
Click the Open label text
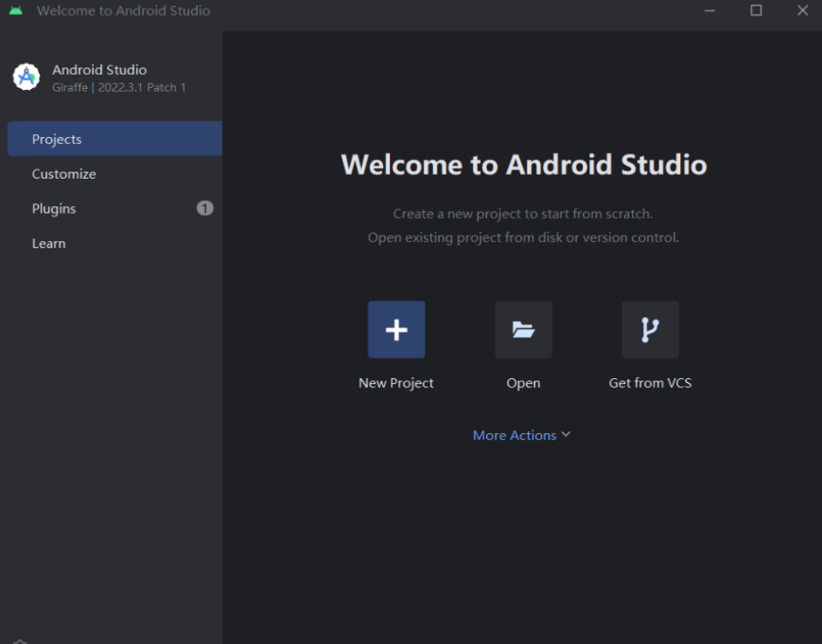[x=523, y=383]
